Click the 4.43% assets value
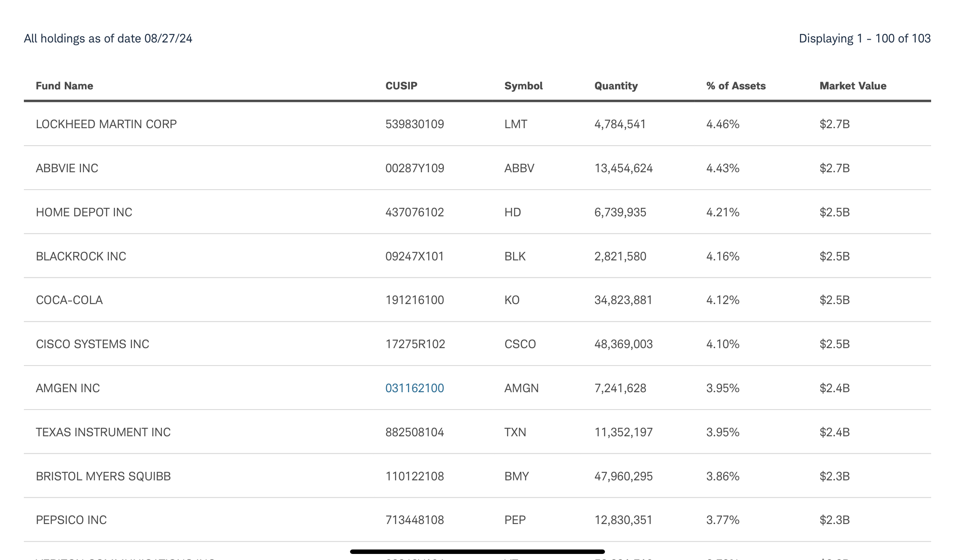This screenshot has height=560, width=955. 723,168
